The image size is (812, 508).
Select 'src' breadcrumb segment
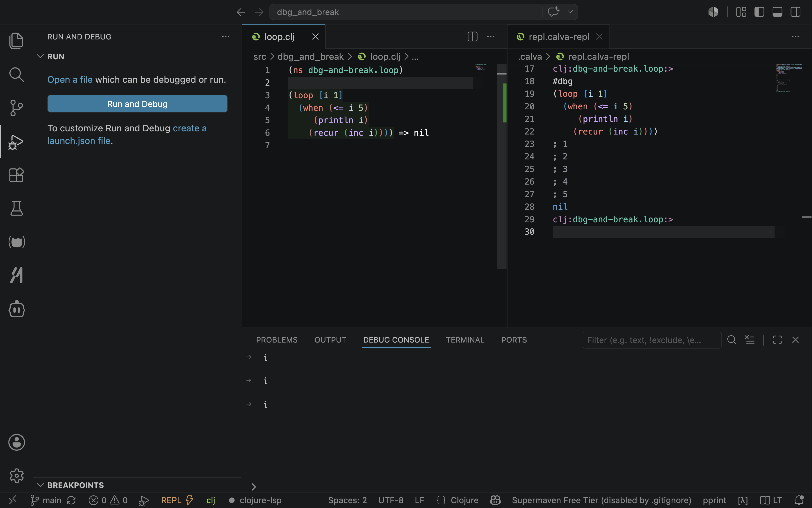tap(260, 57)
